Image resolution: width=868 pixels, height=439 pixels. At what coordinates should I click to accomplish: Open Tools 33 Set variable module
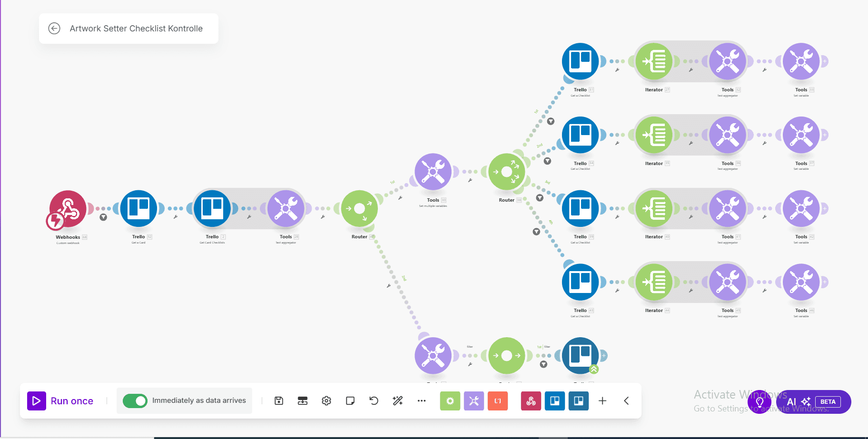(801, 61)
